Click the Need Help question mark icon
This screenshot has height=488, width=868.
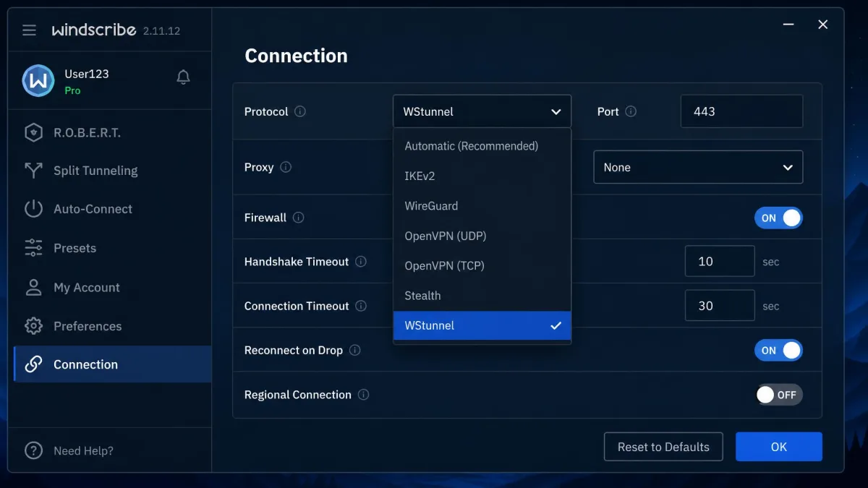[33, 450]
